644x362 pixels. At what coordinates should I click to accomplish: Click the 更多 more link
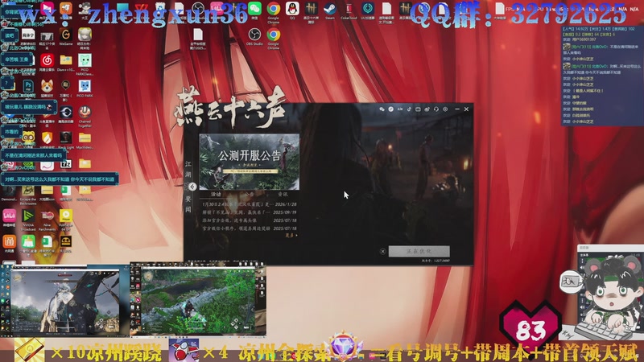click(x=291, y=235)
